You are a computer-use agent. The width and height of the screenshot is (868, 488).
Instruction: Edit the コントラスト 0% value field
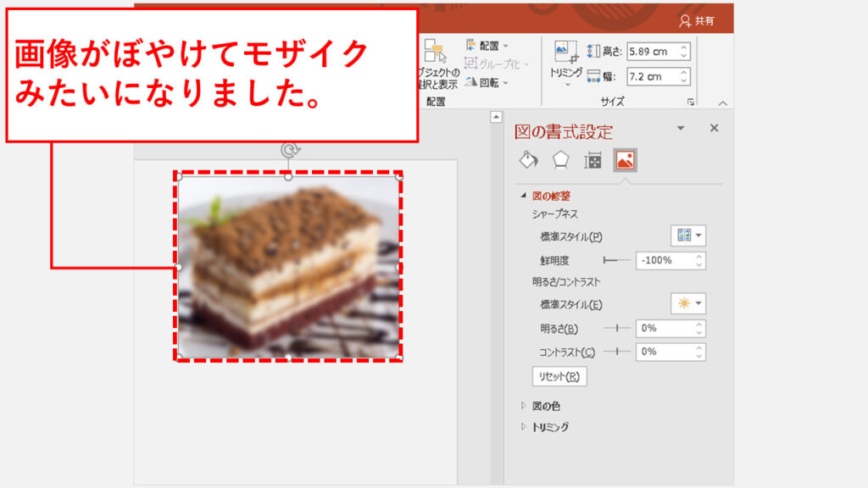click(665, 352)
